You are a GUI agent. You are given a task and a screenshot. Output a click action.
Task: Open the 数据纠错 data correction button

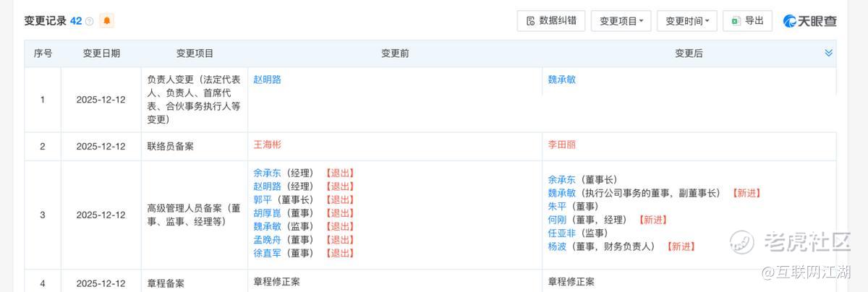[551, 21]
